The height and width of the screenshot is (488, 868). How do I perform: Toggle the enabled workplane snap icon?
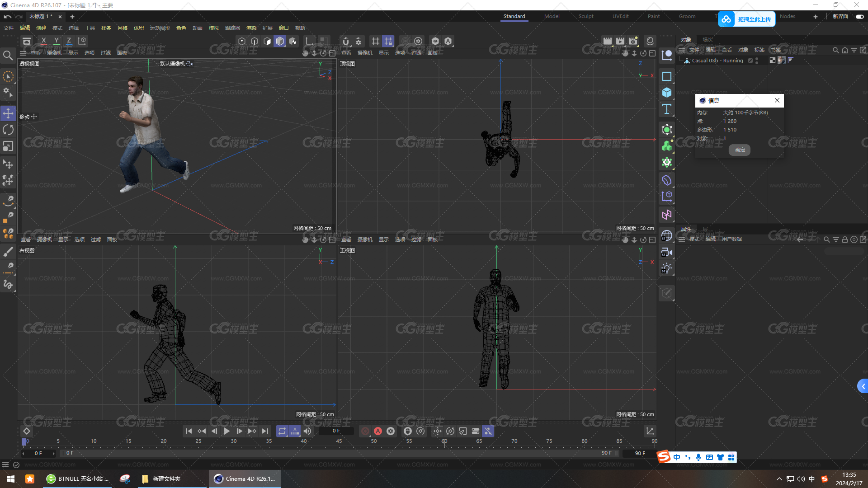[388, 41]
